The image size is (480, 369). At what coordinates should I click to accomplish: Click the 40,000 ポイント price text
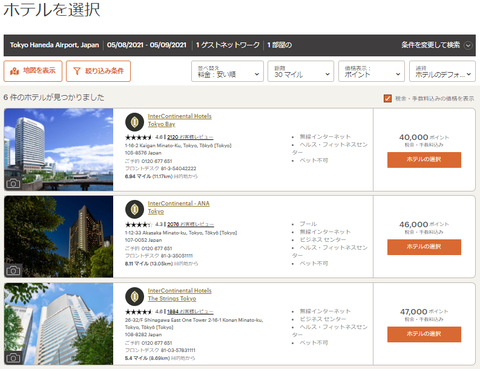click(x=424, y=137)
